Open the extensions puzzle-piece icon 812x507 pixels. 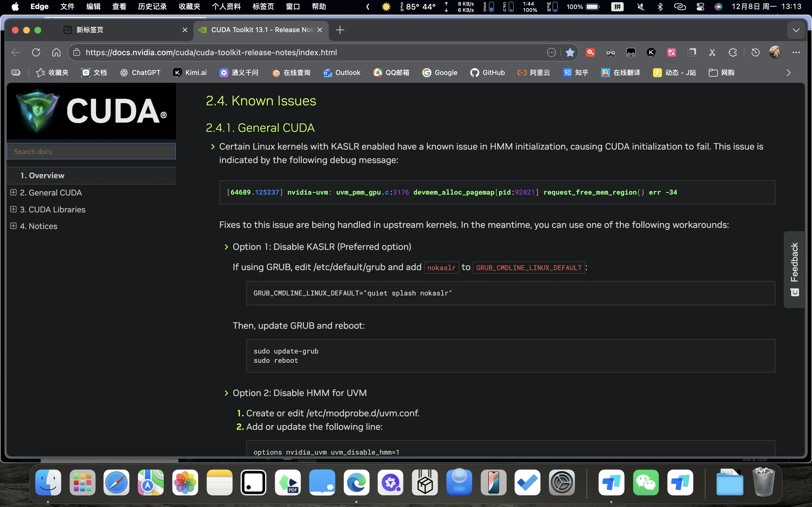tap(732, 52)
